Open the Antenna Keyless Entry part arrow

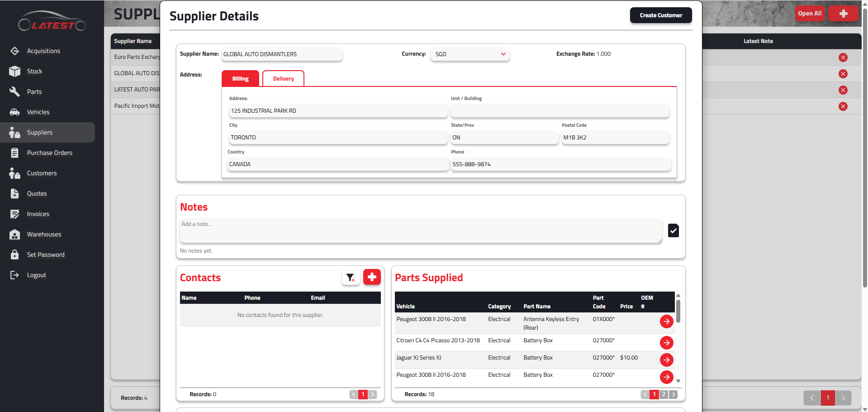point(666,321)
